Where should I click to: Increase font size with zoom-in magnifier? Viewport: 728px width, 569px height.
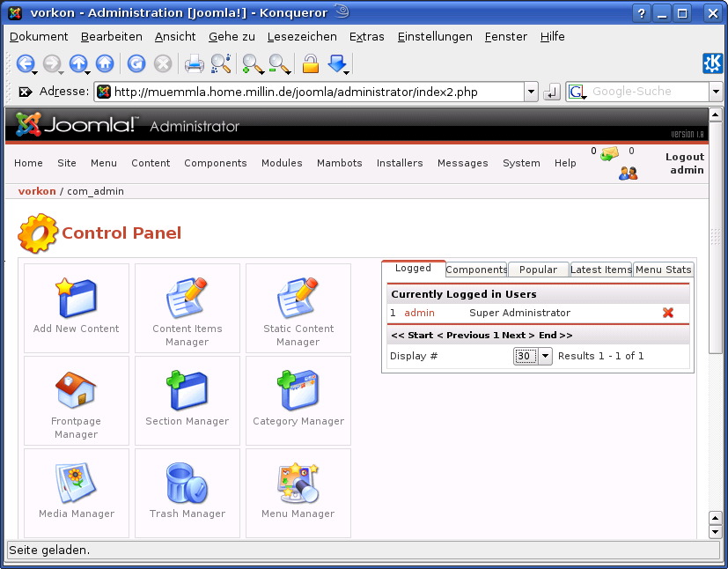(252, 63)
